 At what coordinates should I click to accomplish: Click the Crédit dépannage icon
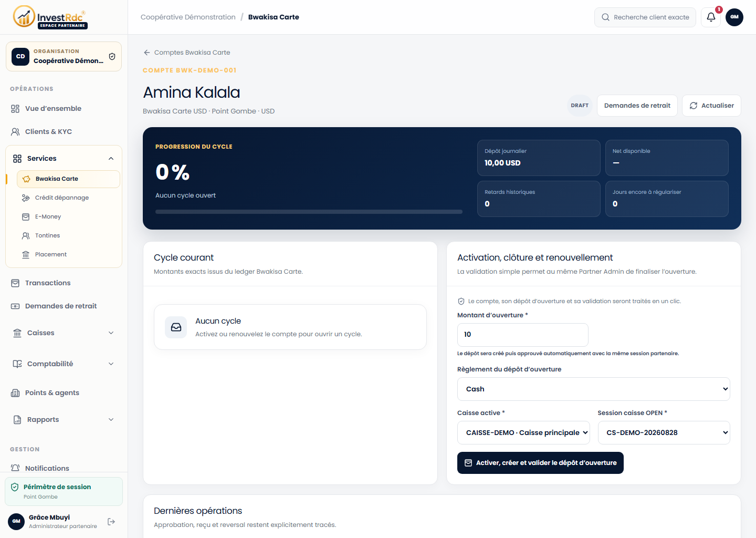pyautogui.click(x=26, y=198)
